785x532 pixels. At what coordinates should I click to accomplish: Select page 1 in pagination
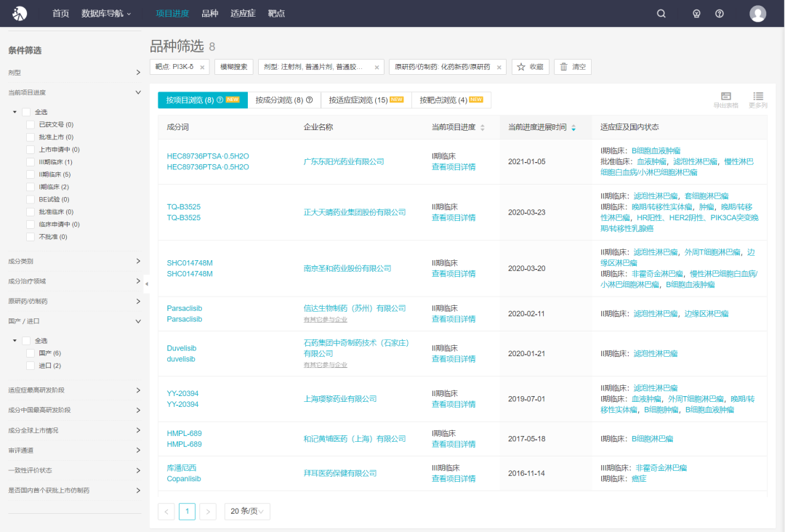point(187,512)
